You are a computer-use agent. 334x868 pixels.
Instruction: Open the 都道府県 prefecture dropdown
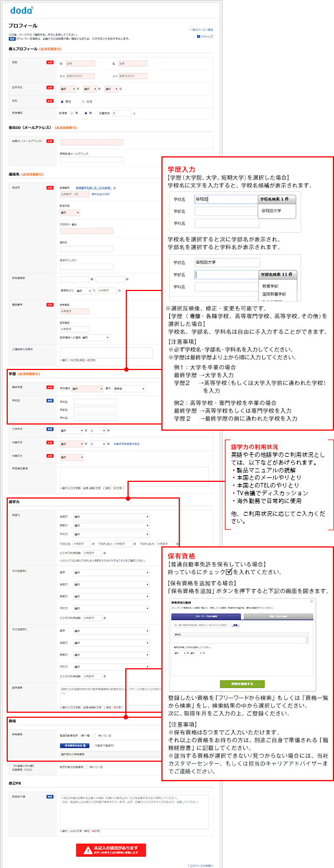70,212
